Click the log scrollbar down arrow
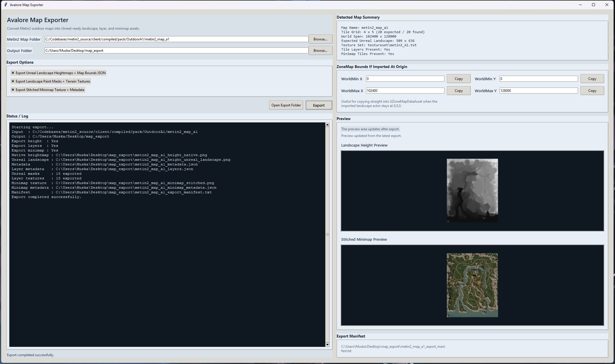 tap(328, 345)
